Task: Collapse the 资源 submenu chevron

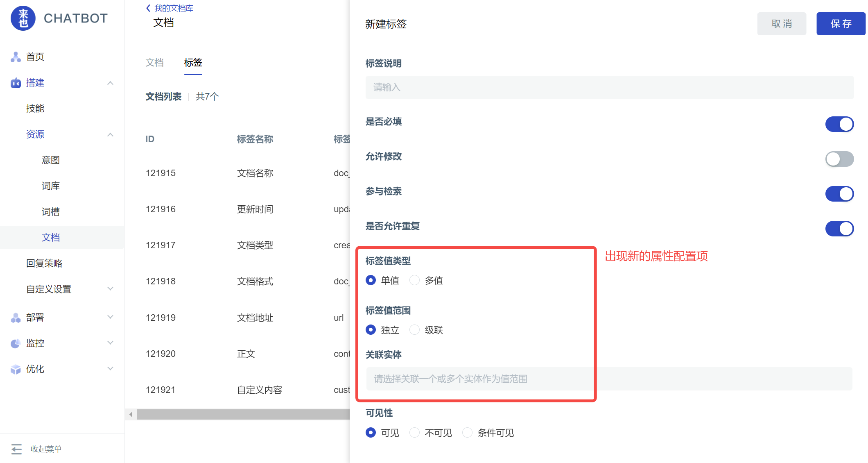Action: [110, 134]
